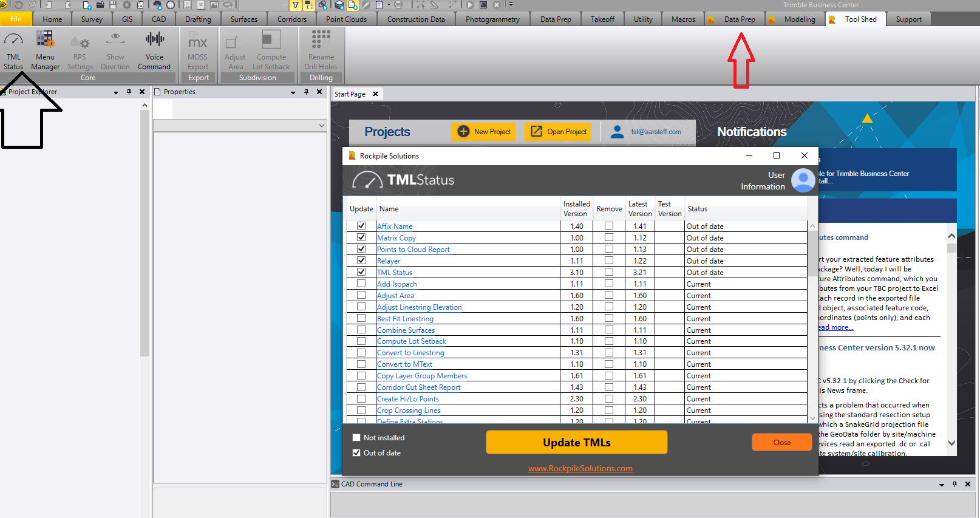
Task: Click the Undo arrow in the quick access toolbar
Action: (19, 5)
